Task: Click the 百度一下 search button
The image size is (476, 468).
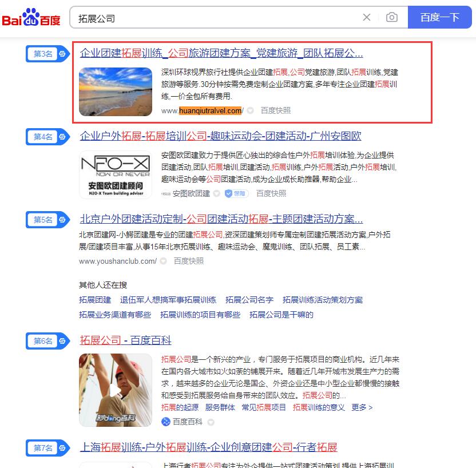Action: point(439,17)
